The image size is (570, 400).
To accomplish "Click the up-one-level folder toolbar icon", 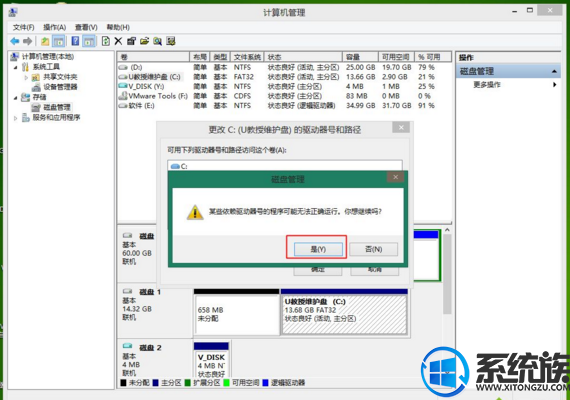I will coord(45,41).
